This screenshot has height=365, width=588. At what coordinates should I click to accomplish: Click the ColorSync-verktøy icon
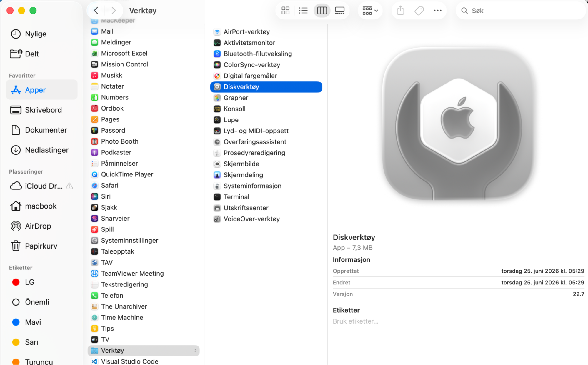pyautogui.click(x=217, y=65)
